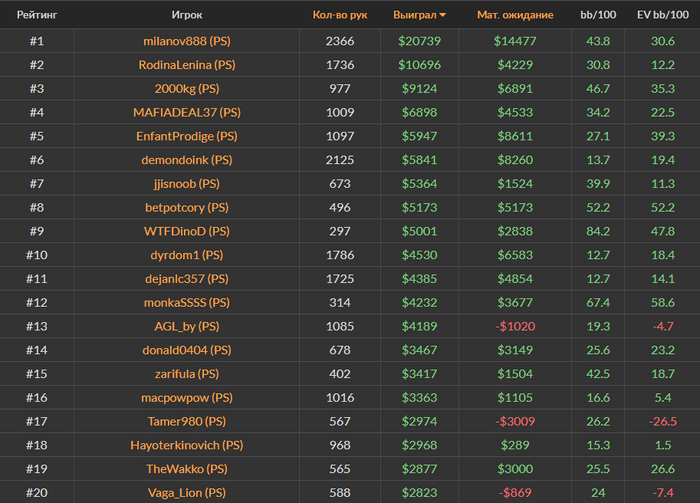This screenshot has height=503, width=700.
Task: Click the Игрок column header
Action: click(x=187, y=15)
